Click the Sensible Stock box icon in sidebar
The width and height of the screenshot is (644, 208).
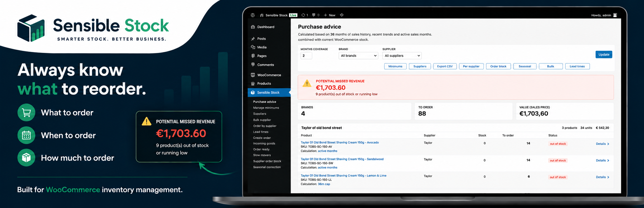tap(253, 92)
